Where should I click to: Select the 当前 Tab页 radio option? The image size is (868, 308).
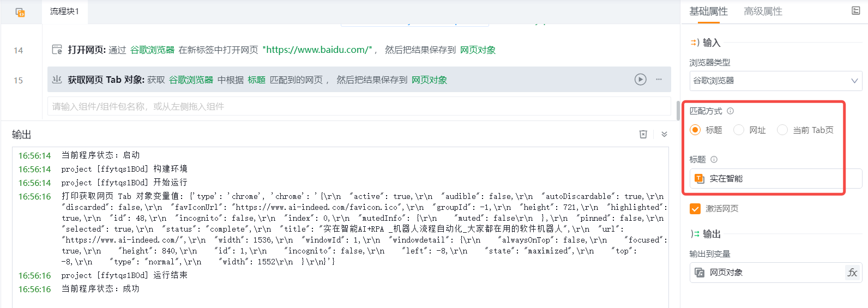(x=782, y=130)
